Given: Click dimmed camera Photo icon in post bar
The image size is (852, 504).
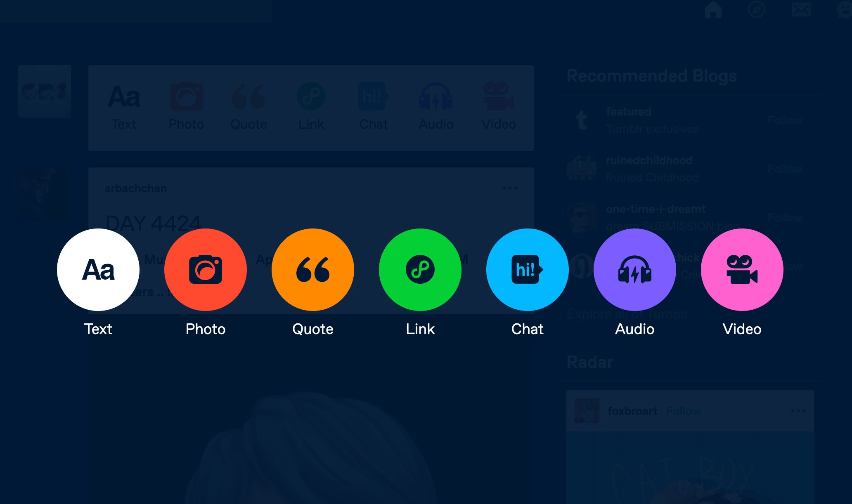Looking at the screenshot, I should click(186, 97).
